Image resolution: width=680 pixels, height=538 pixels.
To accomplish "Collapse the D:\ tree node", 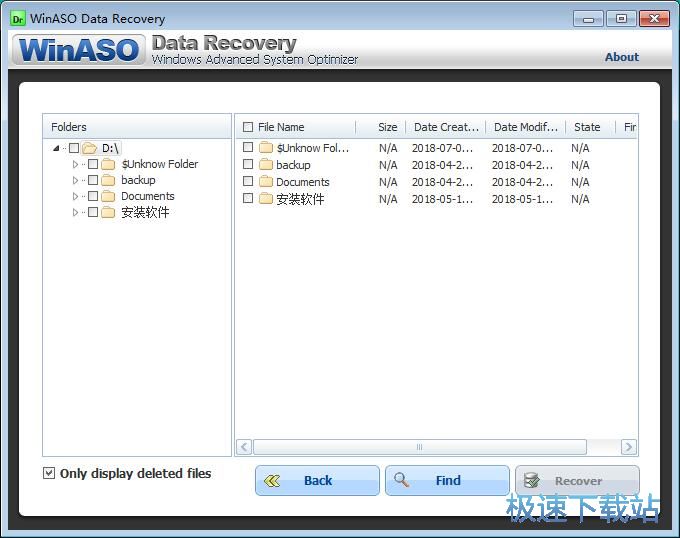I will point(56,148).
